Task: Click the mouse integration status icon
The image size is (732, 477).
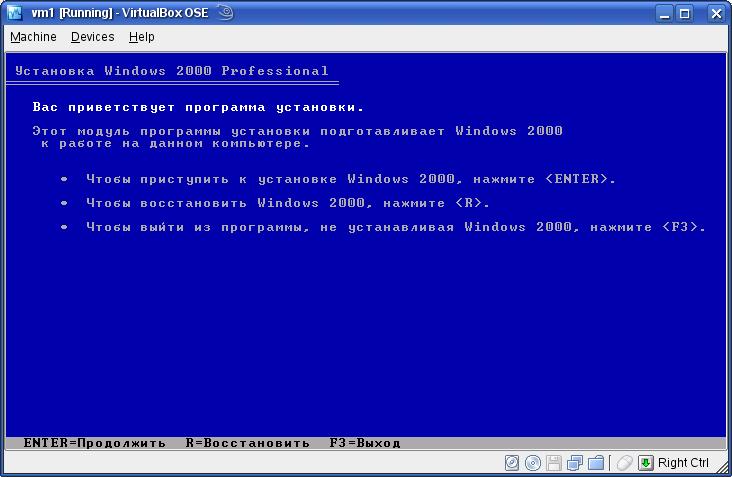Action: click(624, 463)
